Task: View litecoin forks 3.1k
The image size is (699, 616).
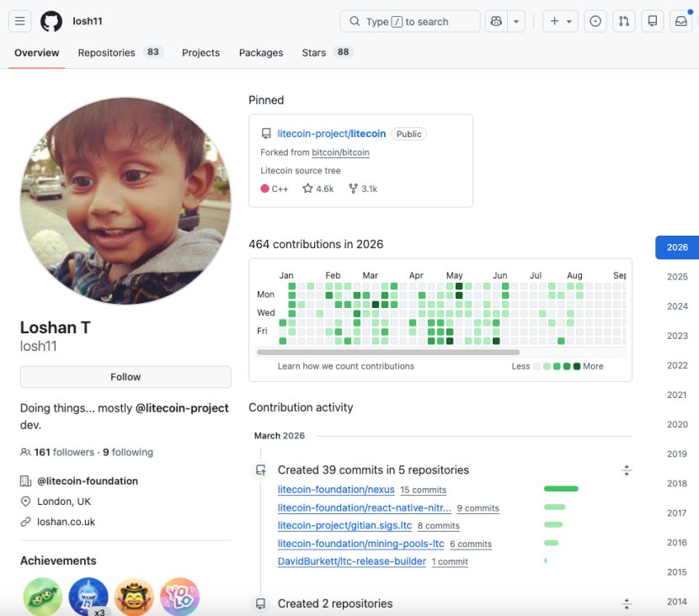Action: [363, 189]
